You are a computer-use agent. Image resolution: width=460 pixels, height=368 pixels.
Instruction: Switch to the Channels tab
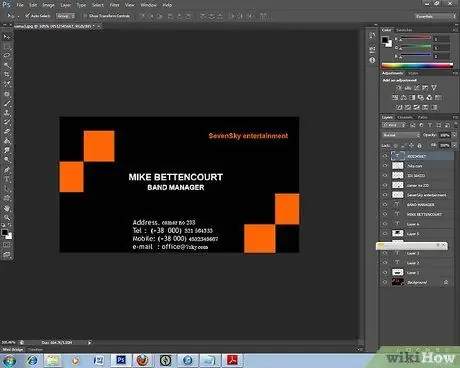[405, 117]
